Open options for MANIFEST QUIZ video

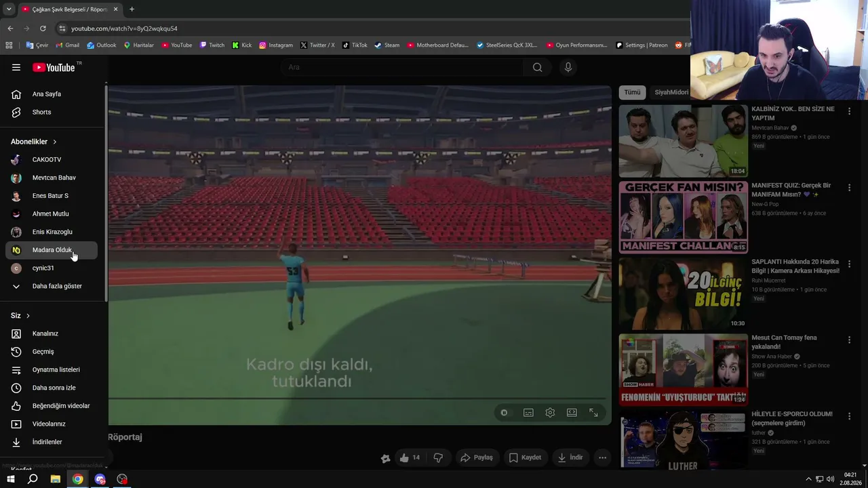[849, 188]
